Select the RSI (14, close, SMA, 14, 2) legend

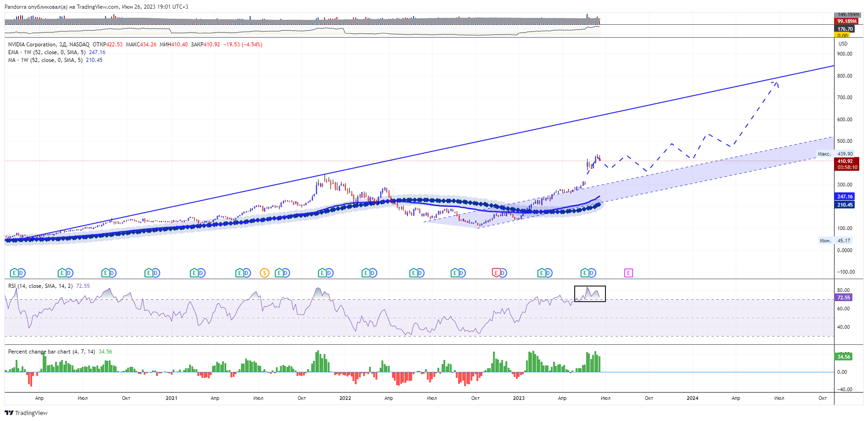pyautogui.click(x=49, y=286)
